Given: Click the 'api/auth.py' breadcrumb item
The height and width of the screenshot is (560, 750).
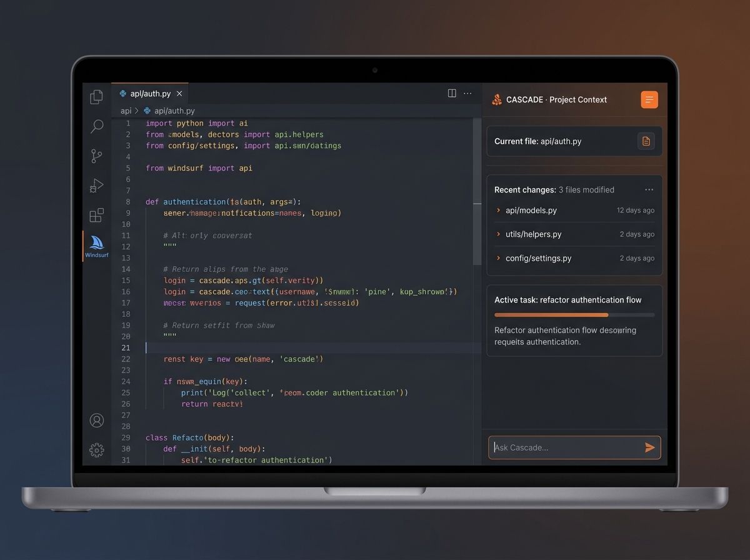Looking at the screenshot, I should [174, 111].
